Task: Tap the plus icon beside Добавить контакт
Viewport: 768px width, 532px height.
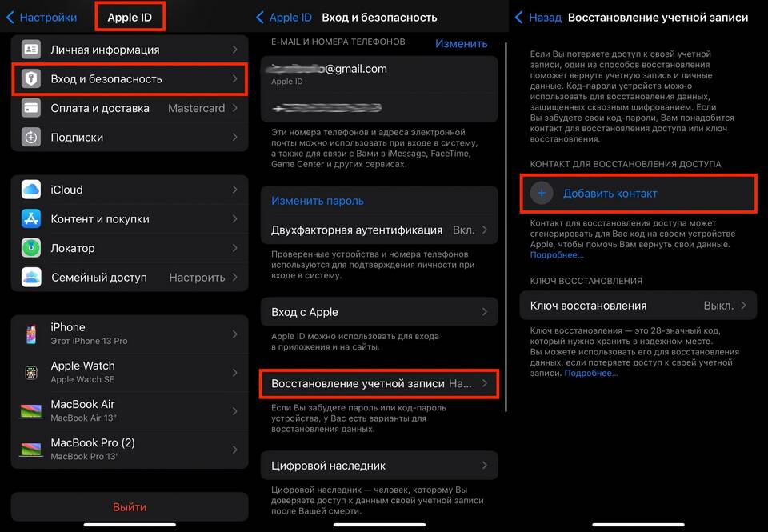Action: [542, 194]
